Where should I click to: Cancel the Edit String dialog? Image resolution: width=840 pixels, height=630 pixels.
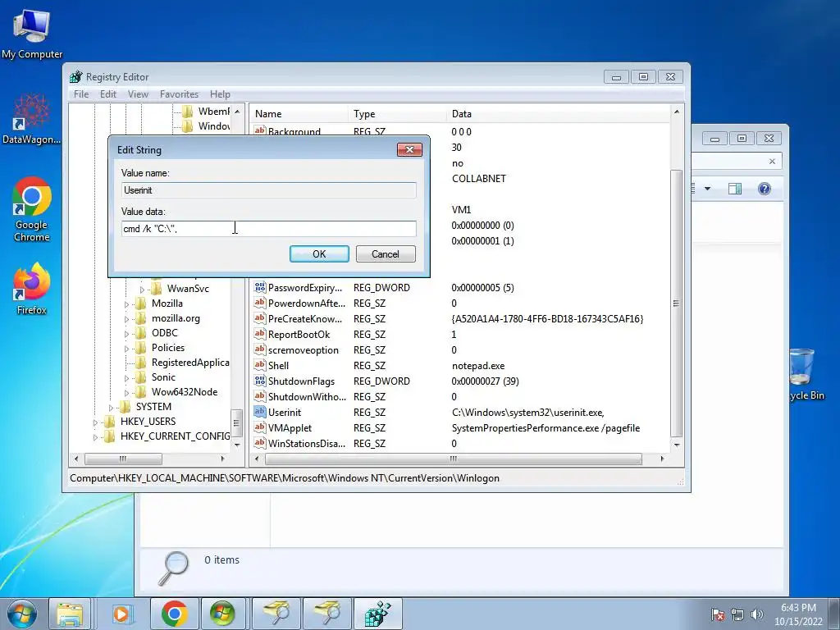click(x=386, y=254)
